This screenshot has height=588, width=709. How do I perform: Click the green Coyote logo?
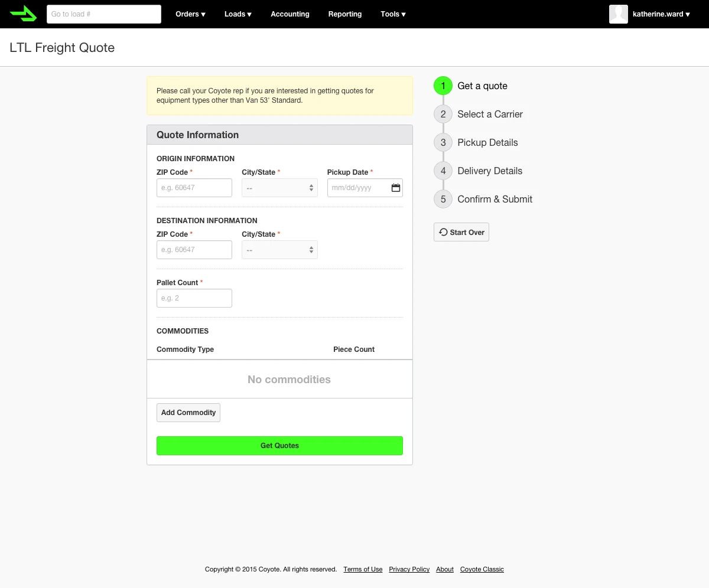pos(23,14)
